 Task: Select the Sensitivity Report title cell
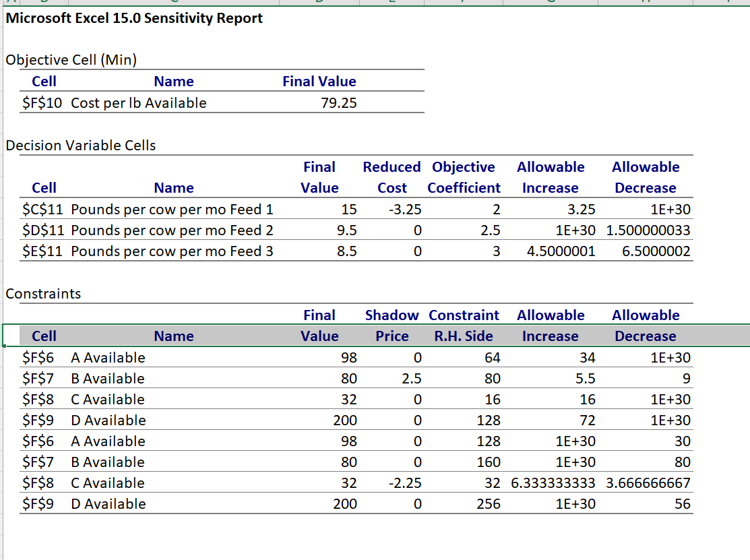(134, 18)
